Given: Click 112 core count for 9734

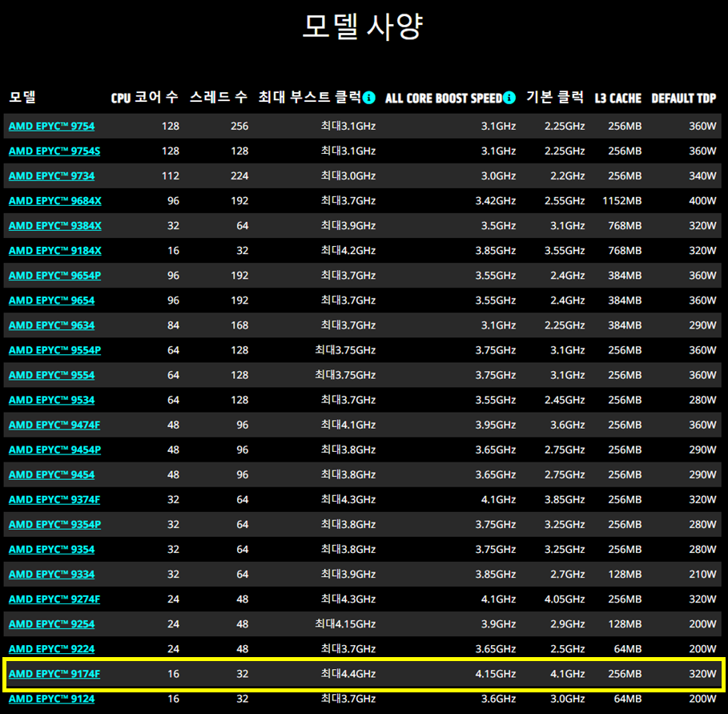Looking at the screenshot, I should coord(171,176).
